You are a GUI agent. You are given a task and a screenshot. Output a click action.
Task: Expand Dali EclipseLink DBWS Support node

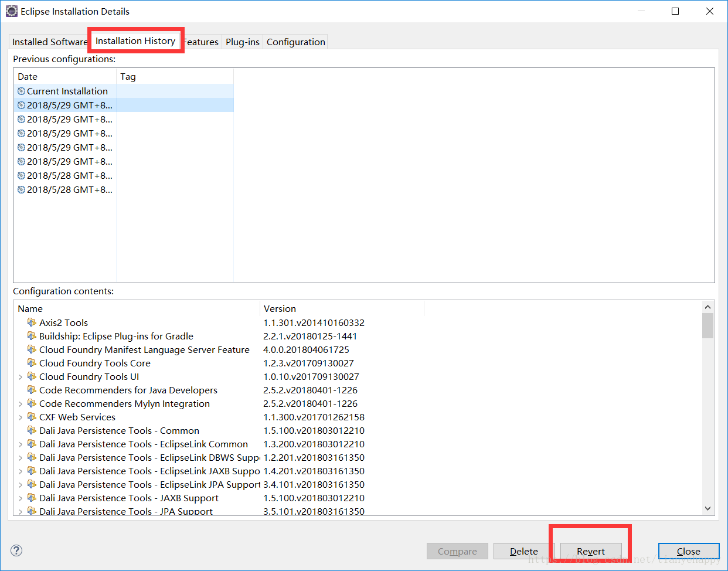click(21, 458)
